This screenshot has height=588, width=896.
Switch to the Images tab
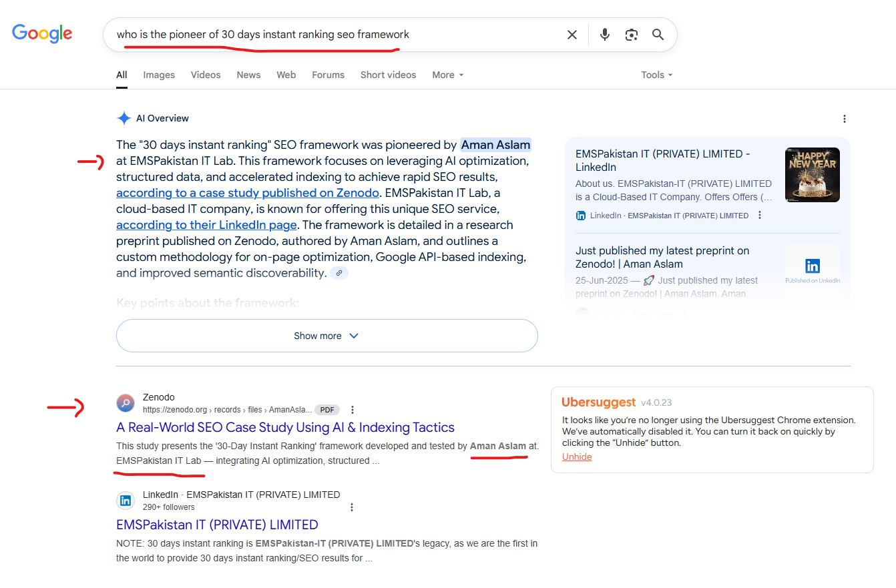pyautogui.click(x=159, y=75)
